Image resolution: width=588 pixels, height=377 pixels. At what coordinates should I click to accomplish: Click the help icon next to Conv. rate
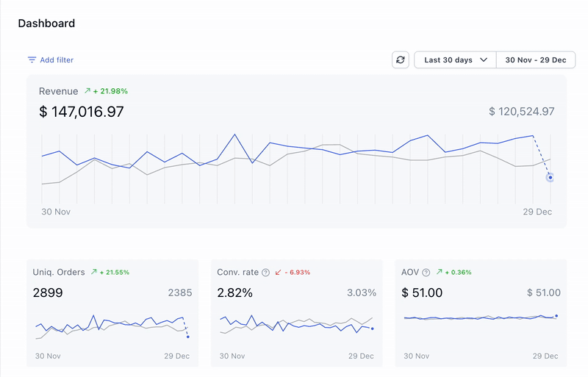265,273
